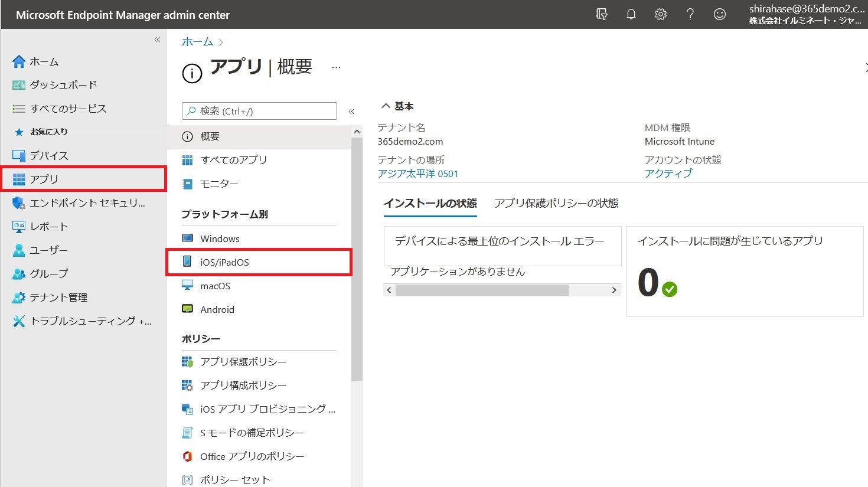Click the グループ people icon
This screenshot has width=868, height=487.
(19, 274)
